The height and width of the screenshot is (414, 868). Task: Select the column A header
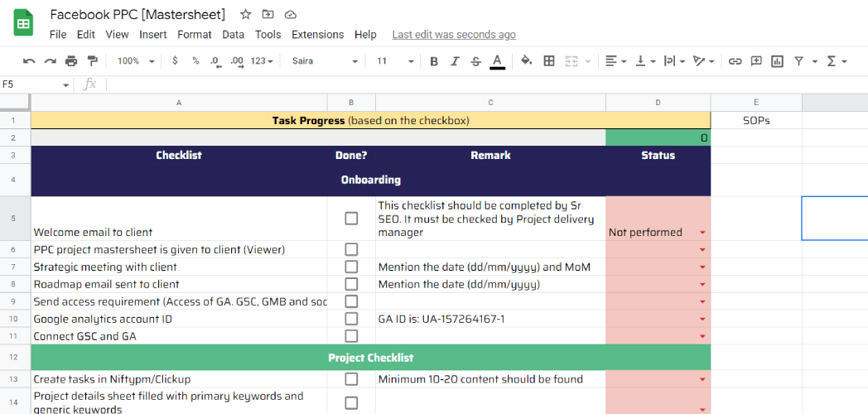[179, 103]
